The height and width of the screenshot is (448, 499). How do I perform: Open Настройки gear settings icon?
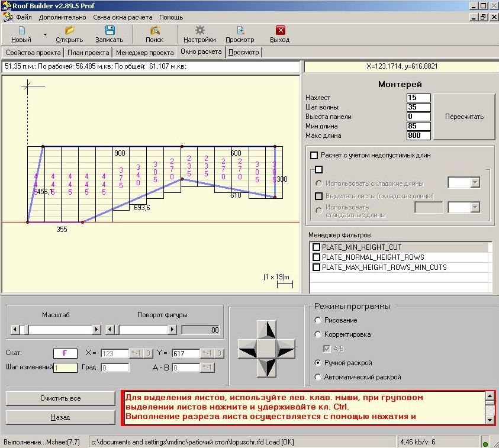pos(200,30)
